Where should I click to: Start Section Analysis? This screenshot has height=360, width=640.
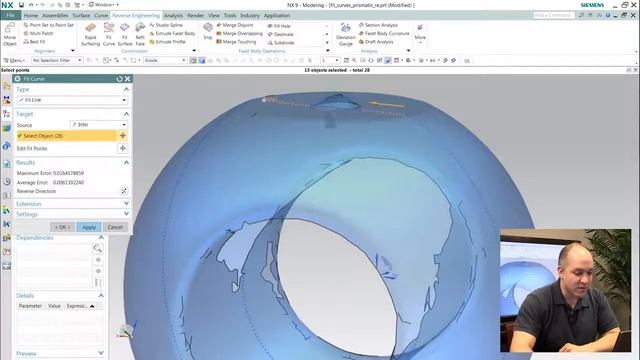[378, 25]
